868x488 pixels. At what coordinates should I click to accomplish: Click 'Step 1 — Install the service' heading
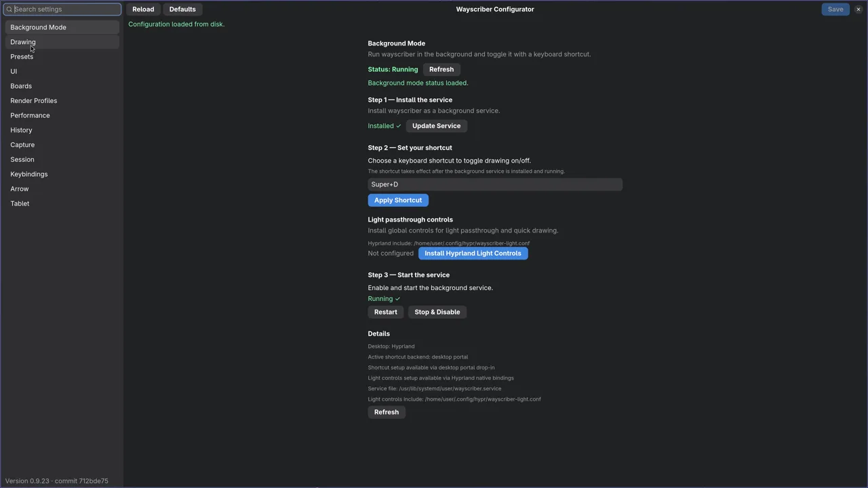tap(410, 100)
